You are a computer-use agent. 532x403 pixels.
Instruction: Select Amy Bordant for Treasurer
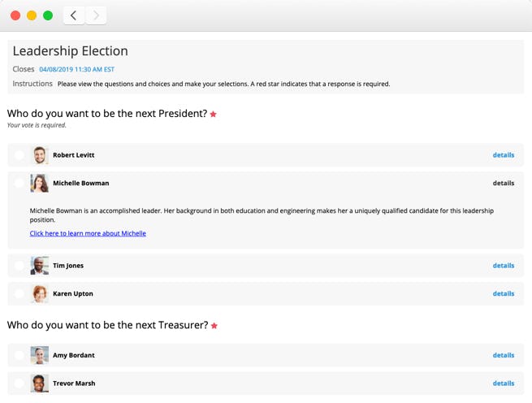coord(19,355)
